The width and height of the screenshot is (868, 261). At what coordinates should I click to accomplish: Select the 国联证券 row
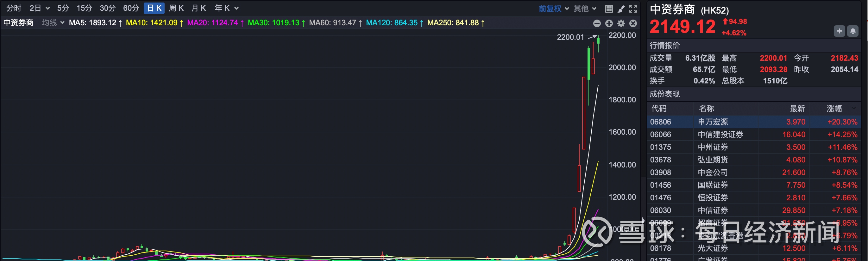point(754,185)
